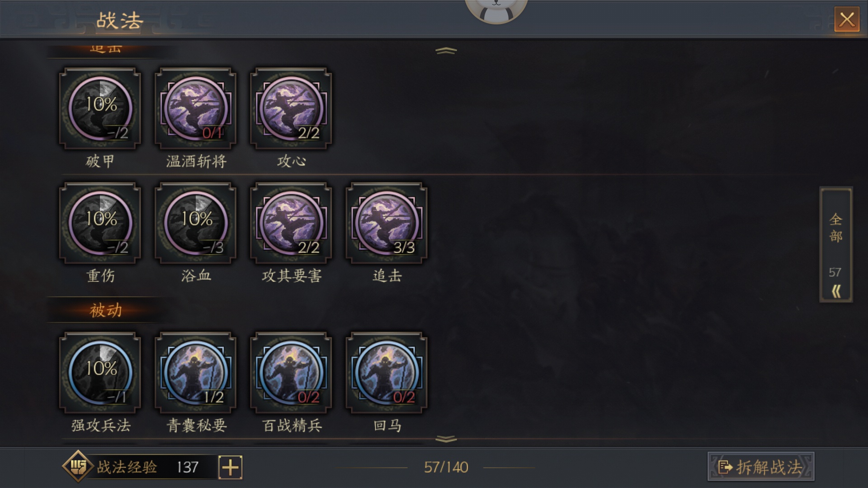
Task: Open the 攻其要害 tactic
Action: [291, 223]
